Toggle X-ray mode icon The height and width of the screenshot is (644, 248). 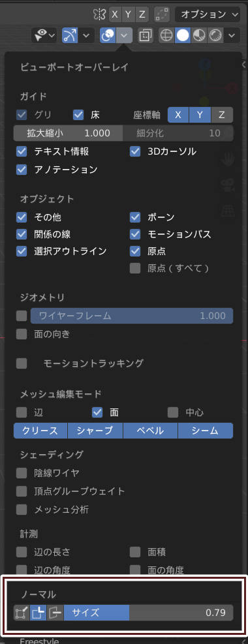(x=144, y=36)
